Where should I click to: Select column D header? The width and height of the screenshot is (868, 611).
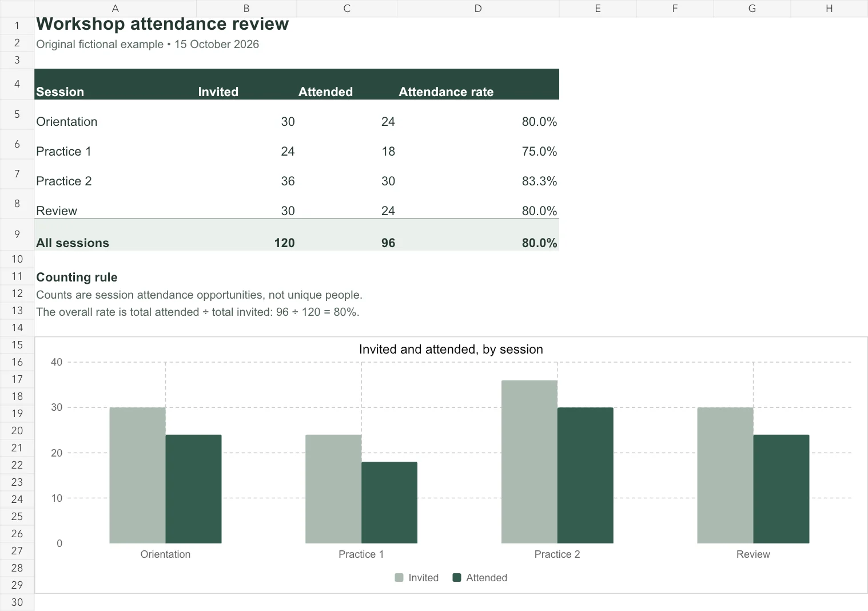[x=478, y=9]
